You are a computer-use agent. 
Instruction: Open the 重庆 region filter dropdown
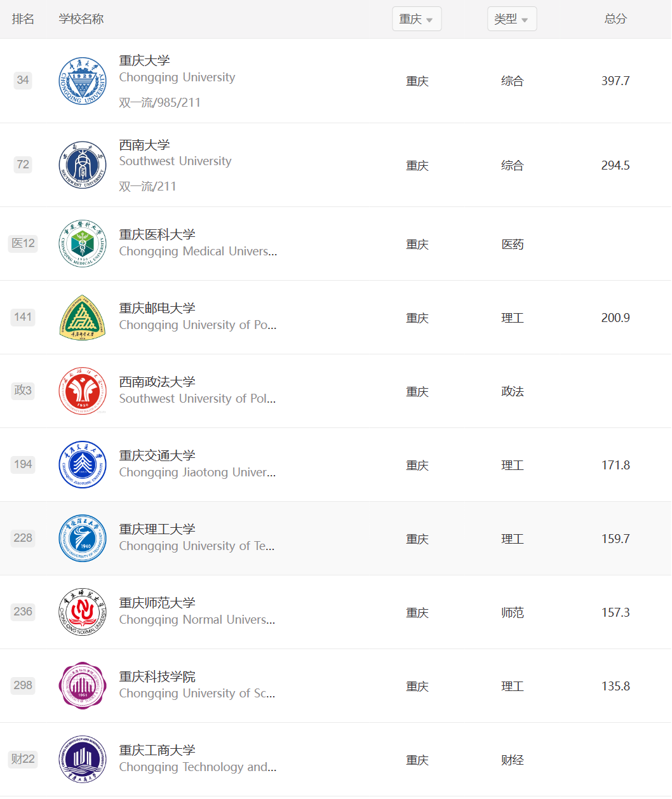pos(417,19)
